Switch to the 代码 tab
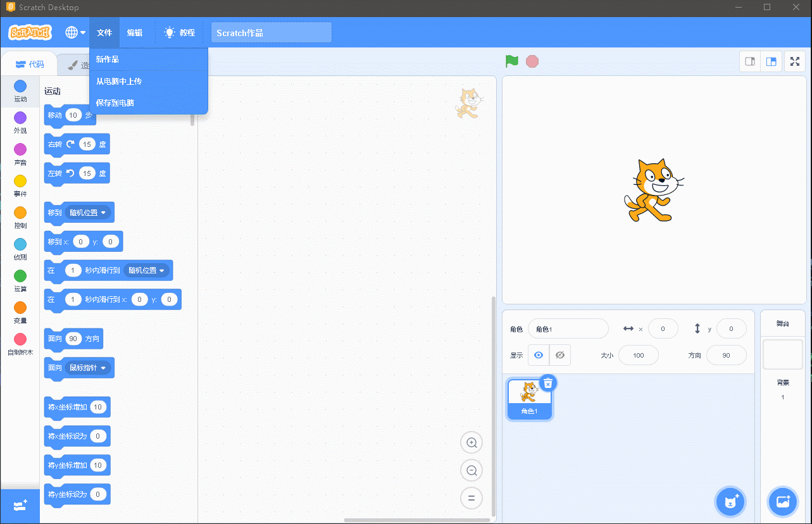The image size is (812, 524). click(x=30, y=65)
